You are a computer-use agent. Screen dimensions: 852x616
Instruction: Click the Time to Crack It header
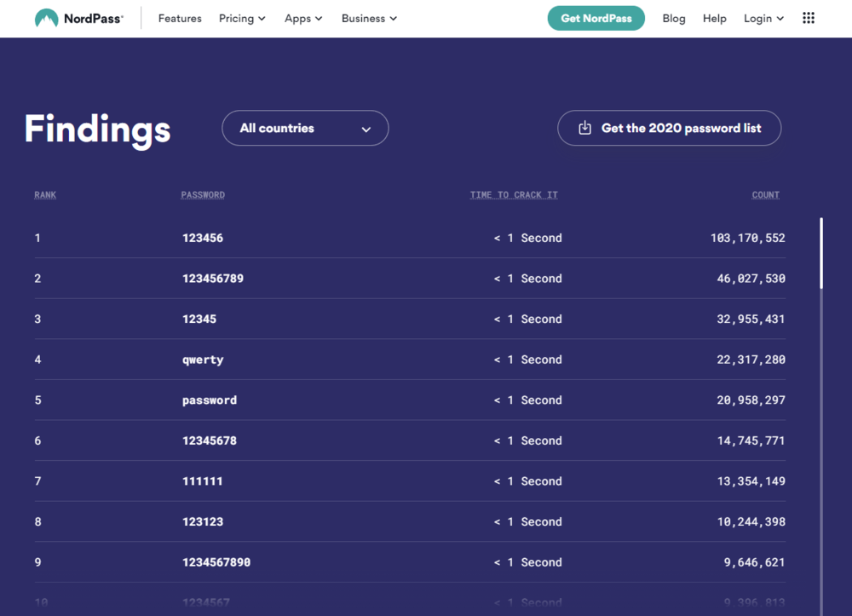(x=514, y=195)
